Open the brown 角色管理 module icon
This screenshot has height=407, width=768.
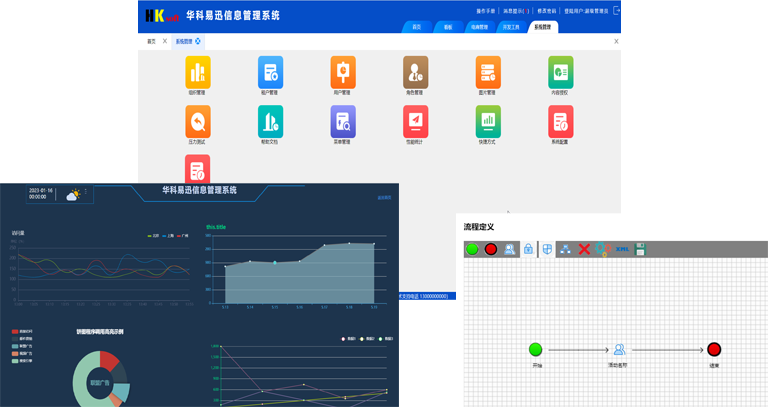coord(415,72)
